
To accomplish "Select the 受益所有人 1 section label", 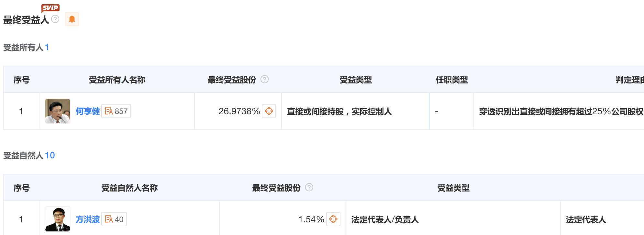I will click(x=26, y=47).
